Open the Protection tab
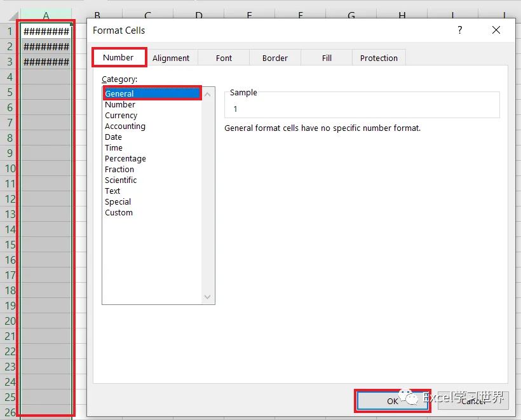 click(379, 58)
